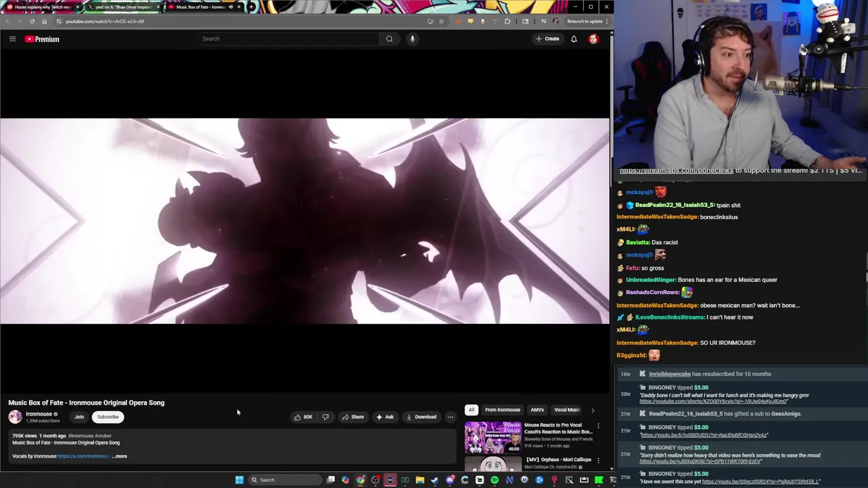Open options for 'Mouse Reacts' suggested video
868x488 pixels.
click(598, 426)
